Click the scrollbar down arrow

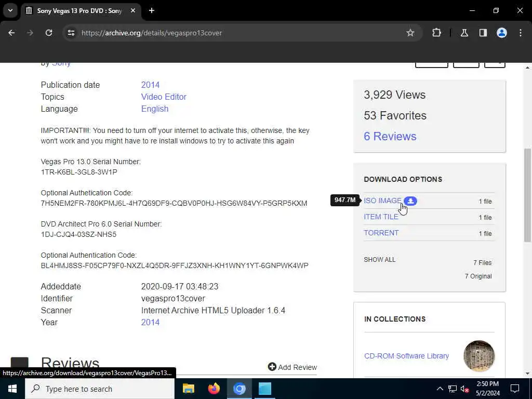click(x=527, y=374)
